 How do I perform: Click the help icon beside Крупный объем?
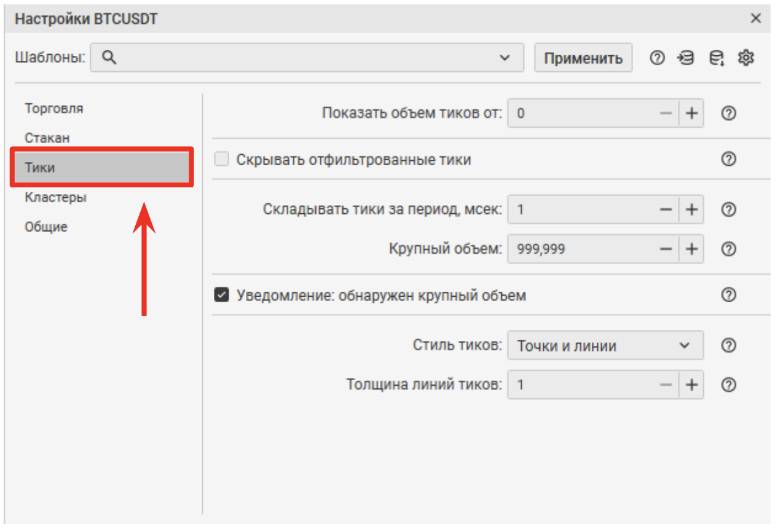point(728,249)
